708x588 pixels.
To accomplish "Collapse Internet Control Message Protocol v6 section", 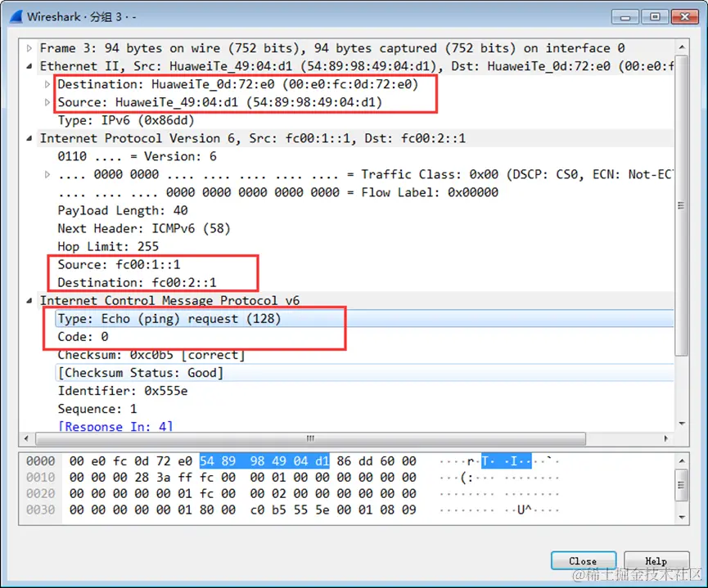I will tap(29, 301).
